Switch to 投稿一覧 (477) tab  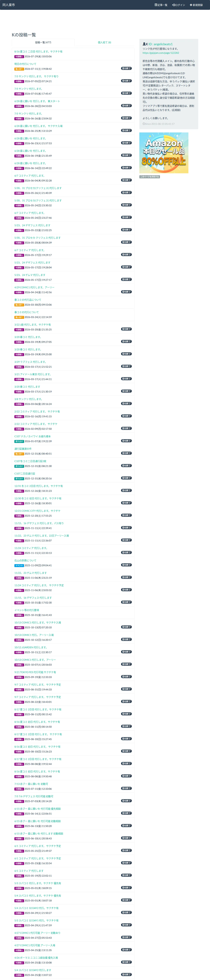(x=43, y=43)
